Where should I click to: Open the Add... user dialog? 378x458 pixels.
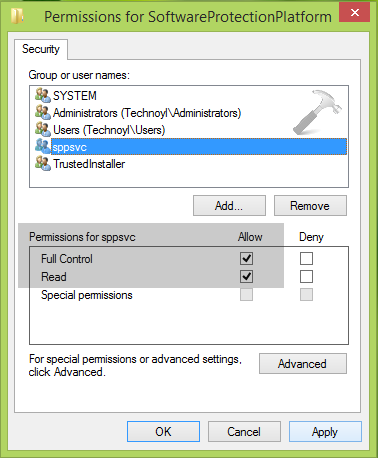(x=229, y=206)
